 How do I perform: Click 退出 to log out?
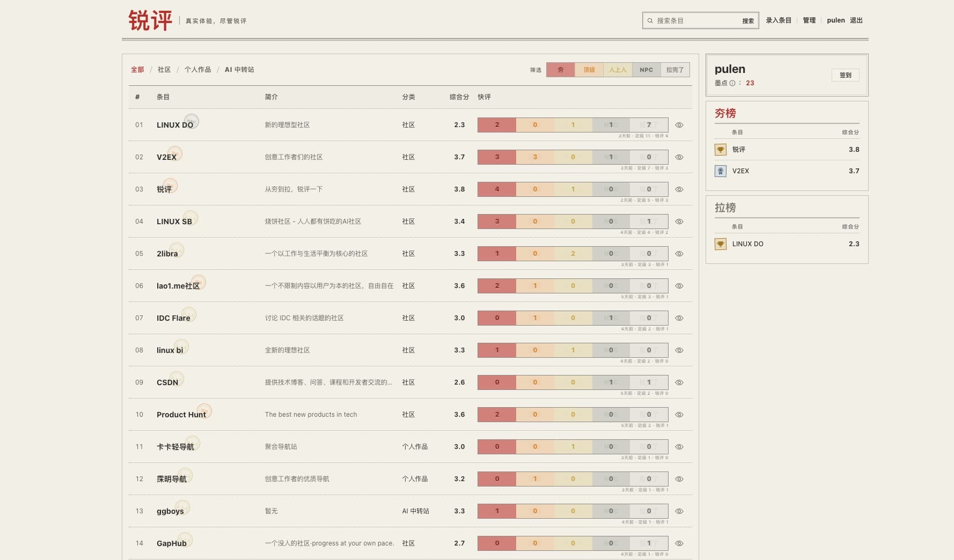[856, 20]
